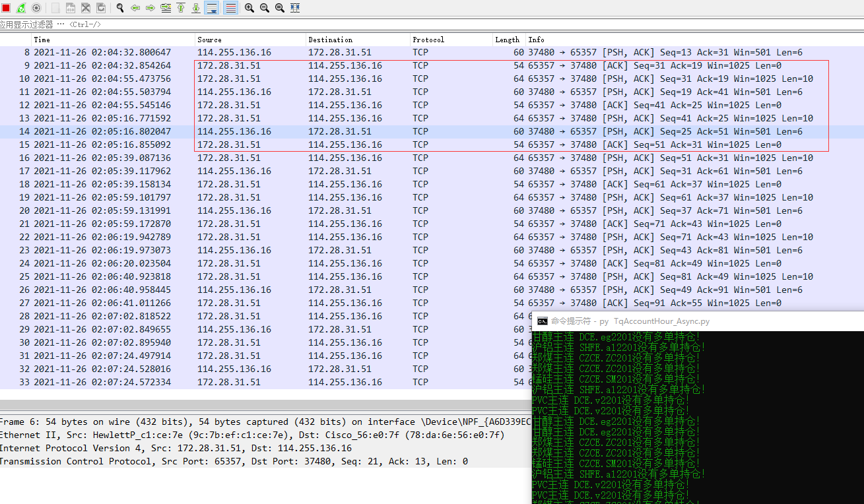Toggle auto-scroll during live capture
864x504 pixels.
click(x=212, y=8)
